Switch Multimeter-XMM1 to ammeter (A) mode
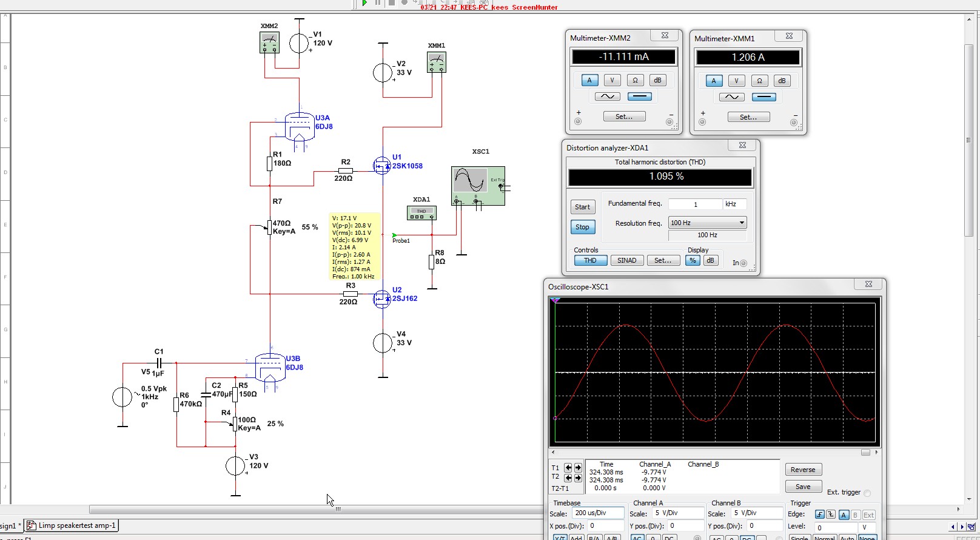Image resolution: width=980 pixels, height=540 pixels. click(x=714, y=81)
